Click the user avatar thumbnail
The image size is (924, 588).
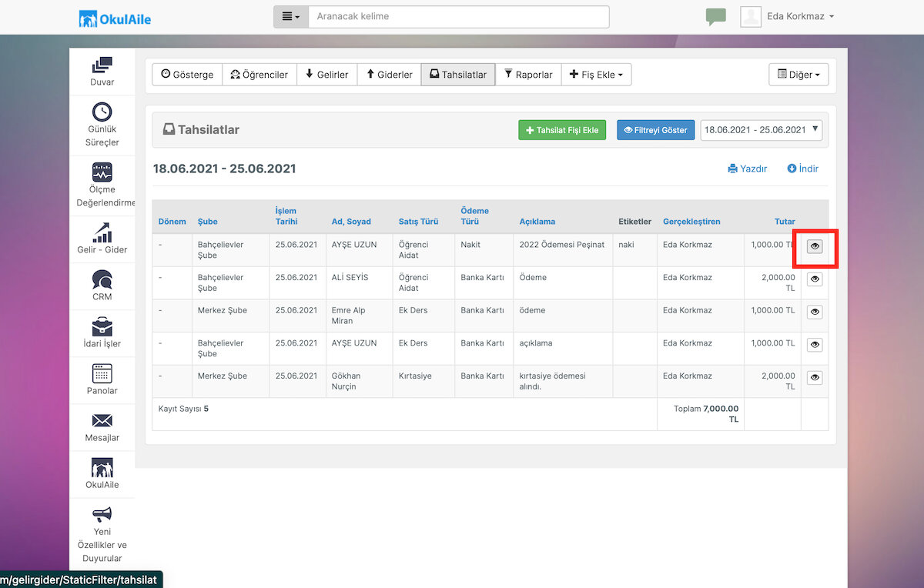[751, 17]
